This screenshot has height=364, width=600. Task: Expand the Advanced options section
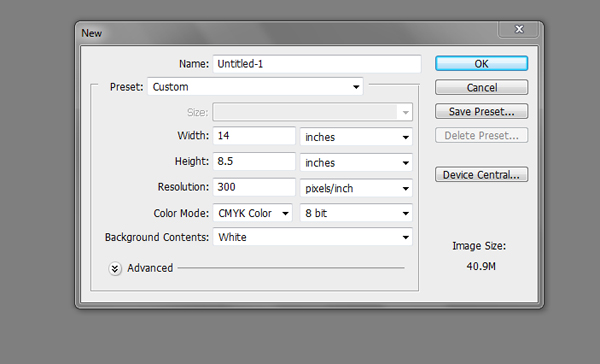pos(115,269)
